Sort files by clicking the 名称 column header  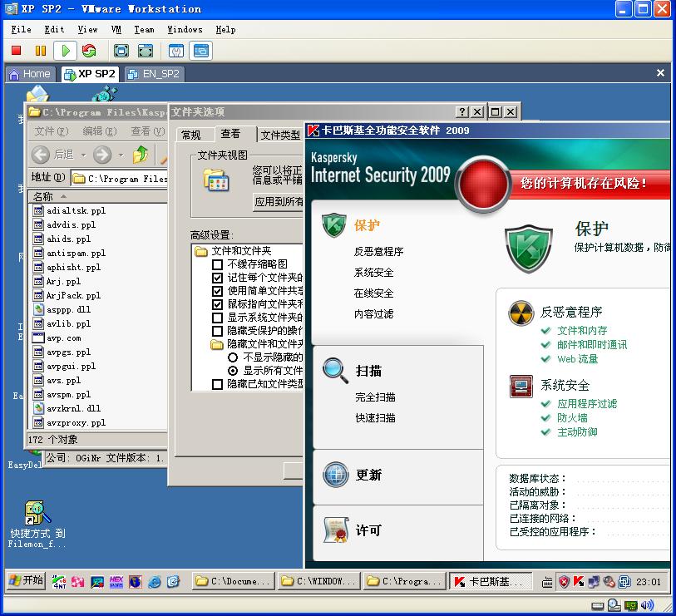click(98, 197)
